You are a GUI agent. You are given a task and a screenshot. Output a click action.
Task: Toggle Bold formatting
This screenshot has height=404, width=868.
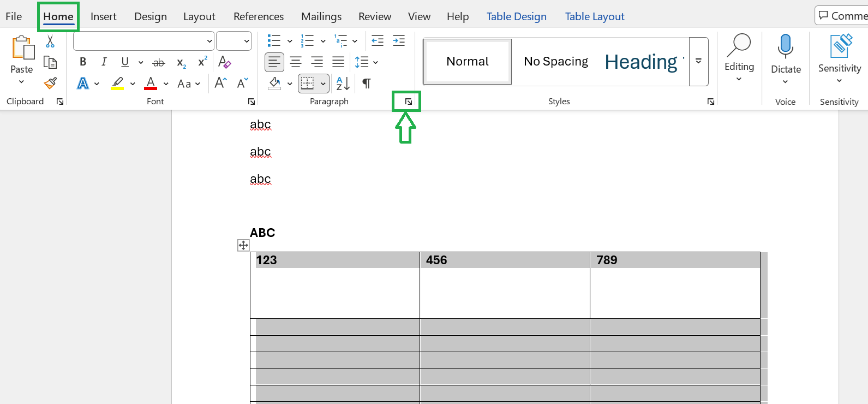[x=83, y=62]
